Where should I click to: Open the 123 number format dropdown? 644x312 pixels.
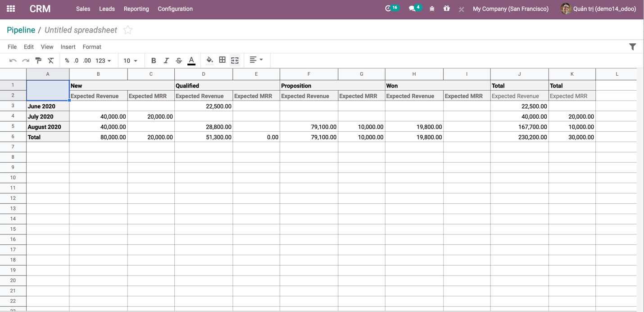103,60
